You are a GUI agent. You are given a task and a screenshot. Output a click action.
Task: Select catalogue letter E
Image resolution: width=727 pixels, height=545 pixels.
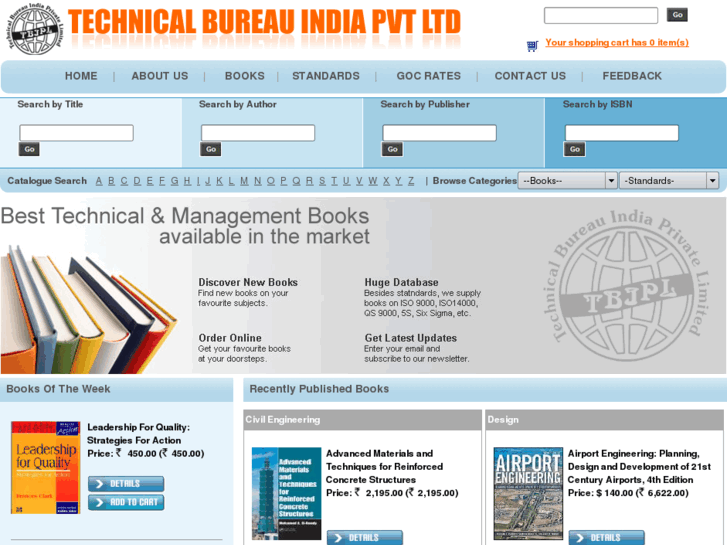pos(150,181)
